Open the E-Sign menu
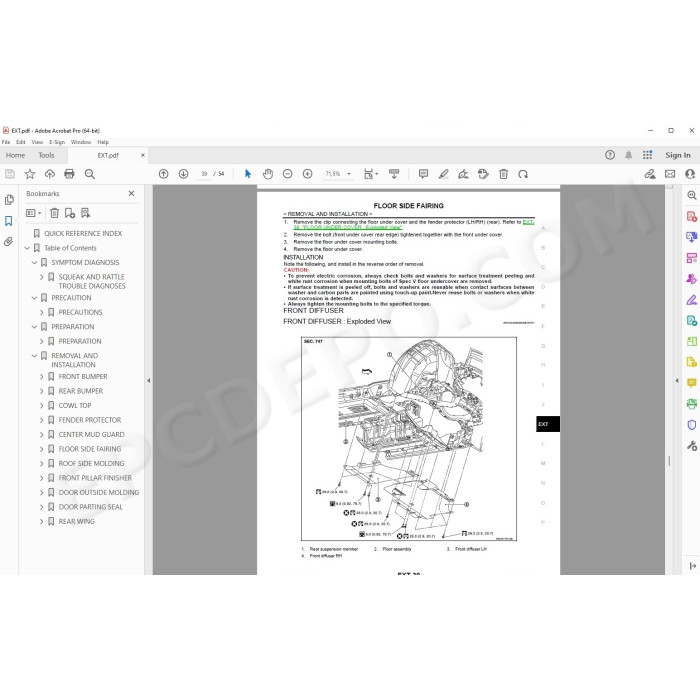The image size is (700, 700). [x=57, y=142]
